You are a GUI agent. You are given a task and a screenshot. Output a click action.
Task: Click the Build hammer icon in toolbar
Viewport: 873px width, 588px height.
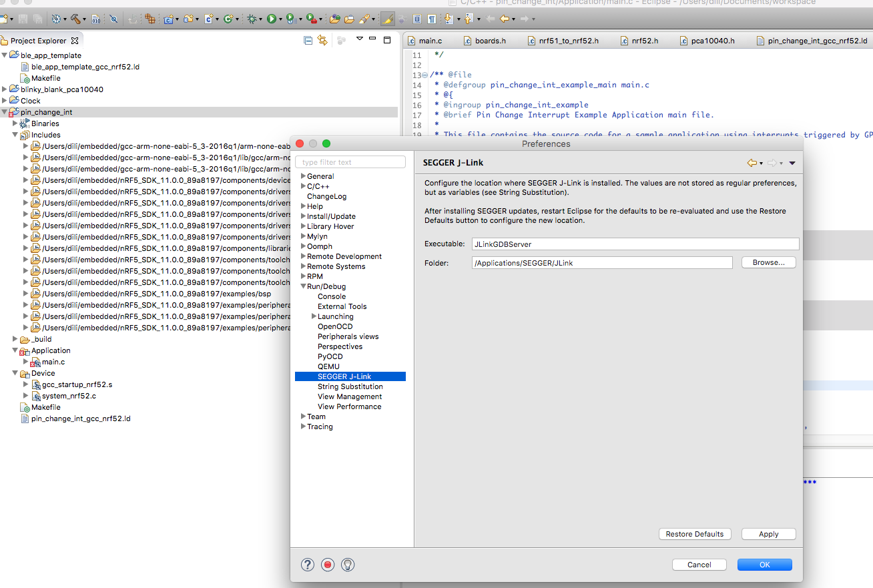pyautogui.click(x=76, y=19)
